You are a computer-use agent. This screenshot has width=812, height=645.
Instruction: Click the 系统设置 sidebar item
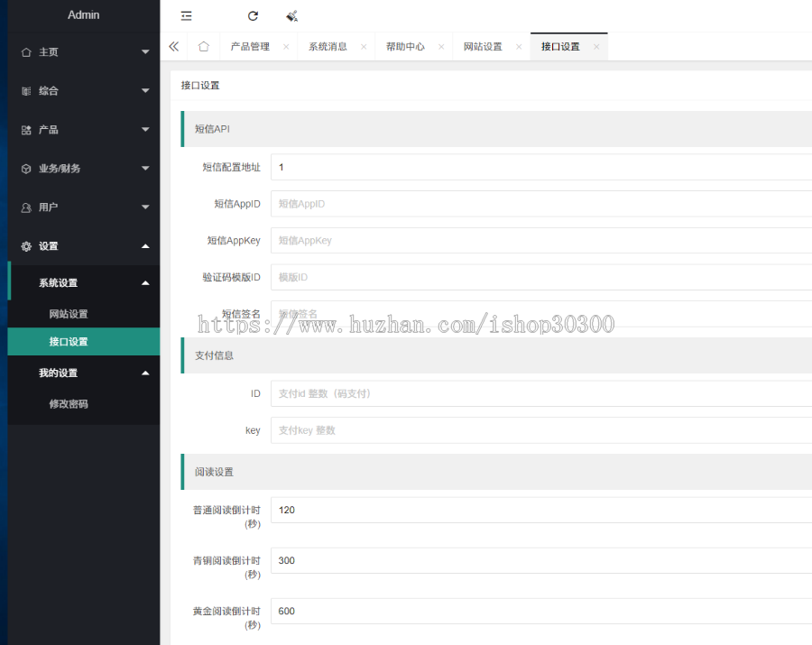point(83,283)
